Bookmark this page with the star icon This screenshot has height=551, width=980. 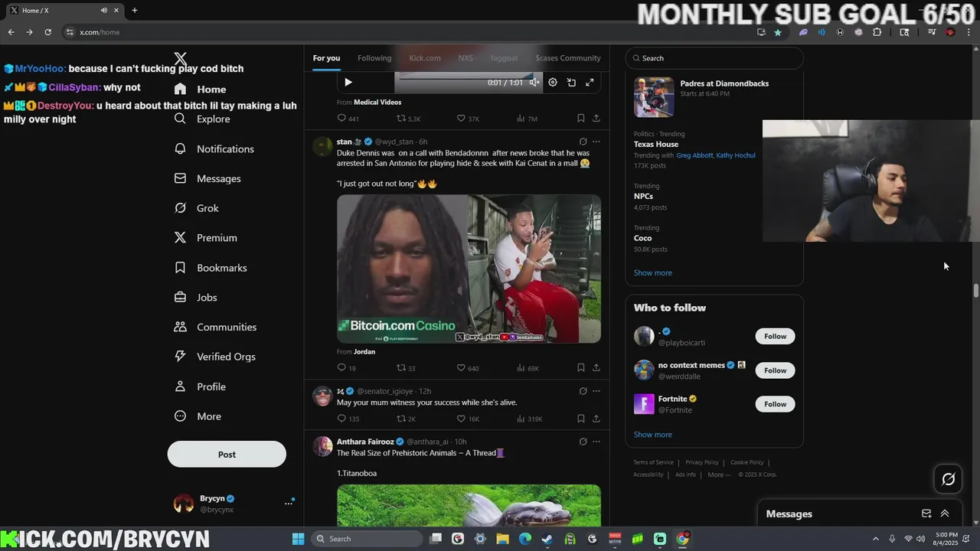(x=778, y=32)
